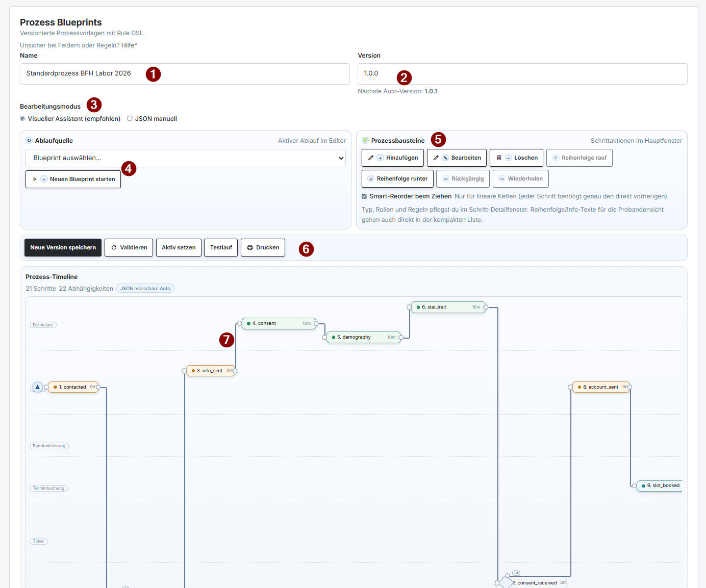This screenshot has height=588, width=706.
Task: Click the pencil icon in Hinzufügen button
Action: pyautogui.click(x=371, y=158)
